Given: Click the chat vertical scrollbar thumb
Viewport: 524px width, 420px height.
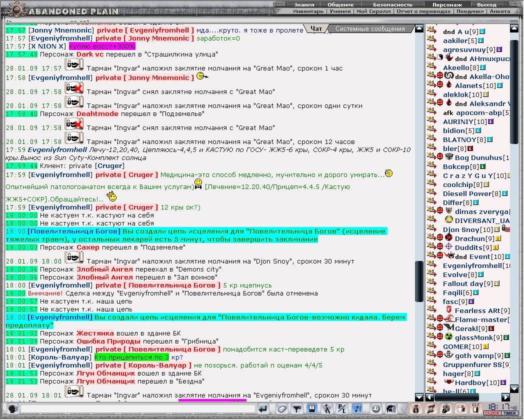Looking at the screenshot, I should [x=419, y=281].
